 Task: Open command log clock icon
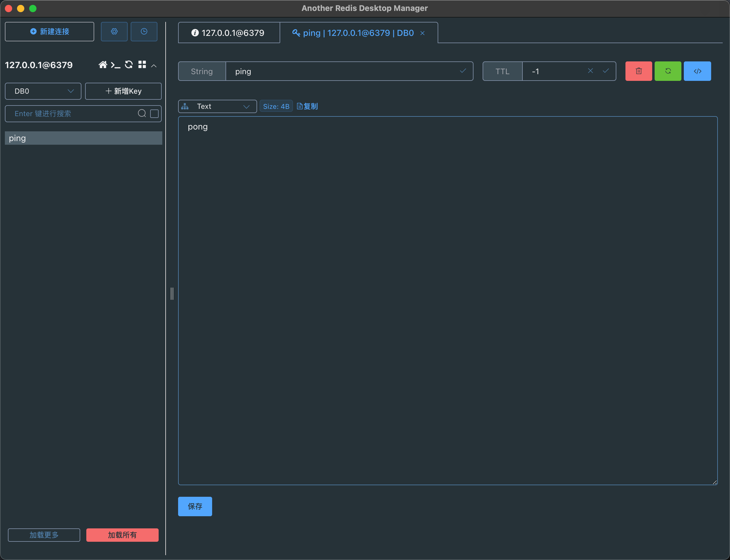144,32
